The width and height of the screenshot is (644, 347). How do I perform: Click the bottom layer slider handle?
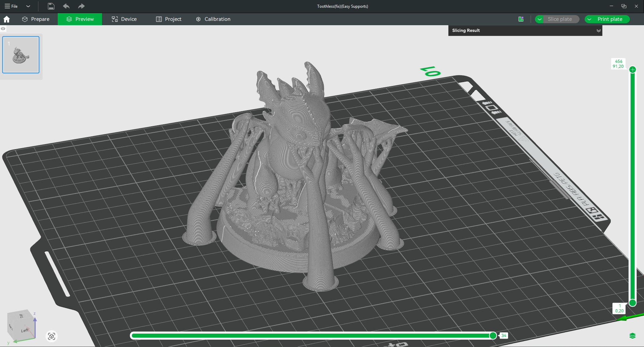(633, 303)
